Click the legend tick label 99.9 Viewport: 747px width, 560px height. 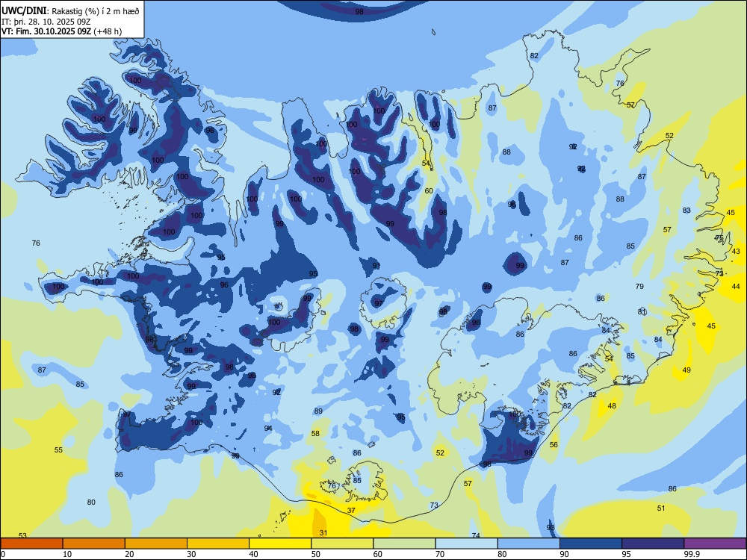pyautogui.click(x=692, y=554)
